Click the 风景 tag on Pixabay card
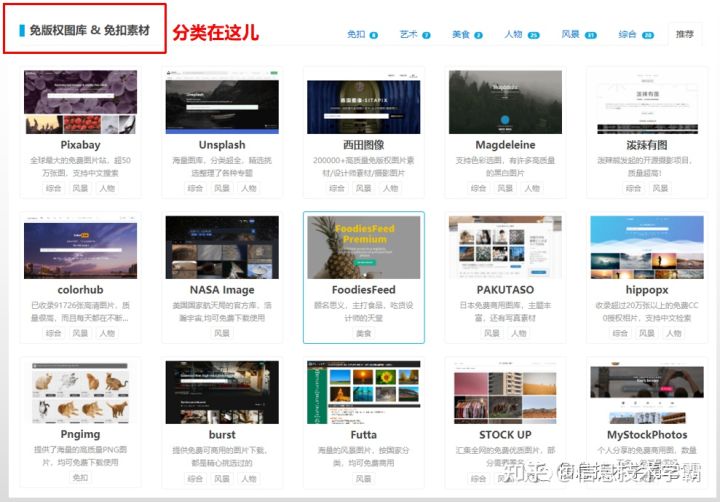The height and width of the screenshot is (502, 720). coord(80,188)
